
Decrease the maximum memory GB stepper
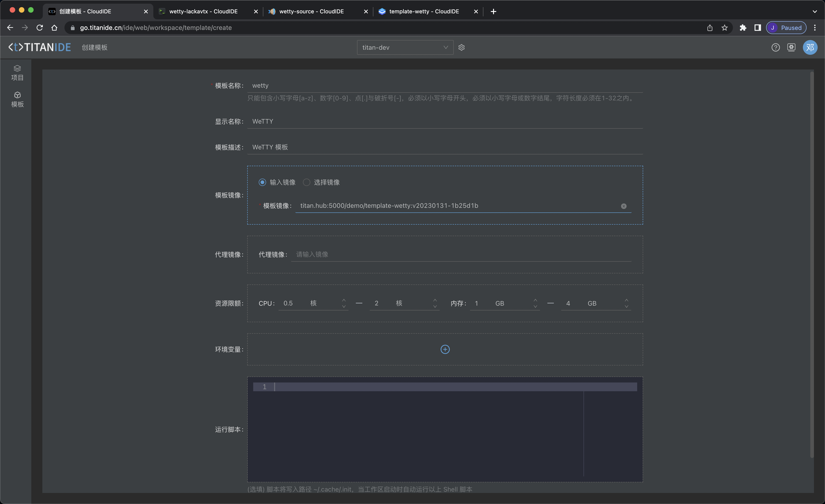point(626,307)
